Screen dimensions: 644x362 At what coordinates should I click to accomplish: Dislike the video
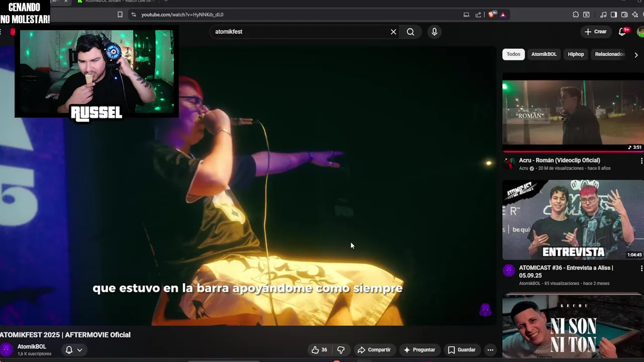click(x=341, y=350)
